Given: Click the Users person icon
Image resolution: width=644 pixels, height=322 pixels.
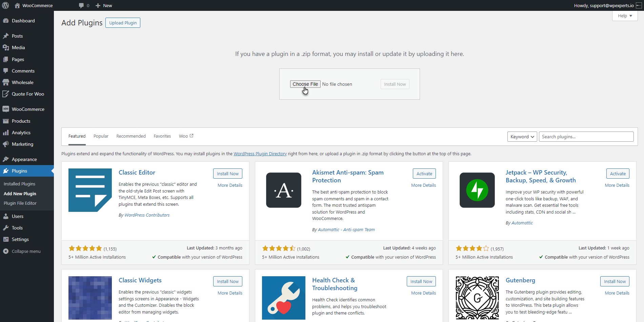Looking at the screenshot, I should (x=6, y=216).
